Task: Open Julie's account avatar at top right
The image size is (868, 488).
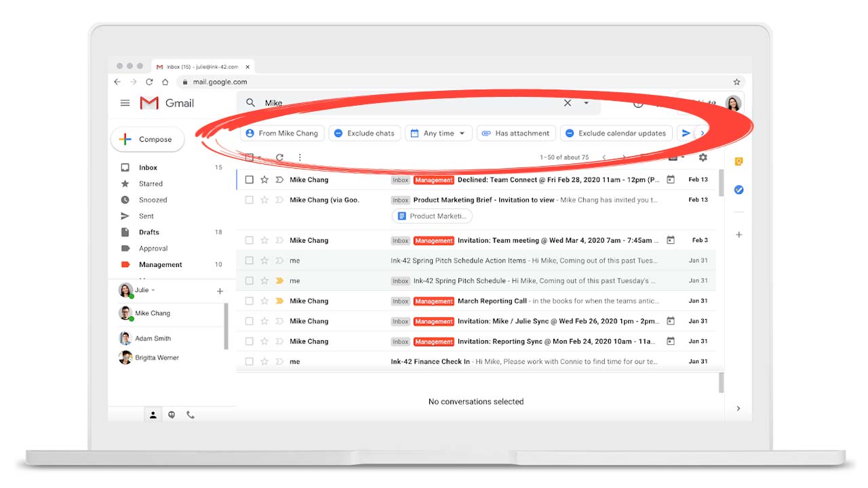Action: click(733, 104)
